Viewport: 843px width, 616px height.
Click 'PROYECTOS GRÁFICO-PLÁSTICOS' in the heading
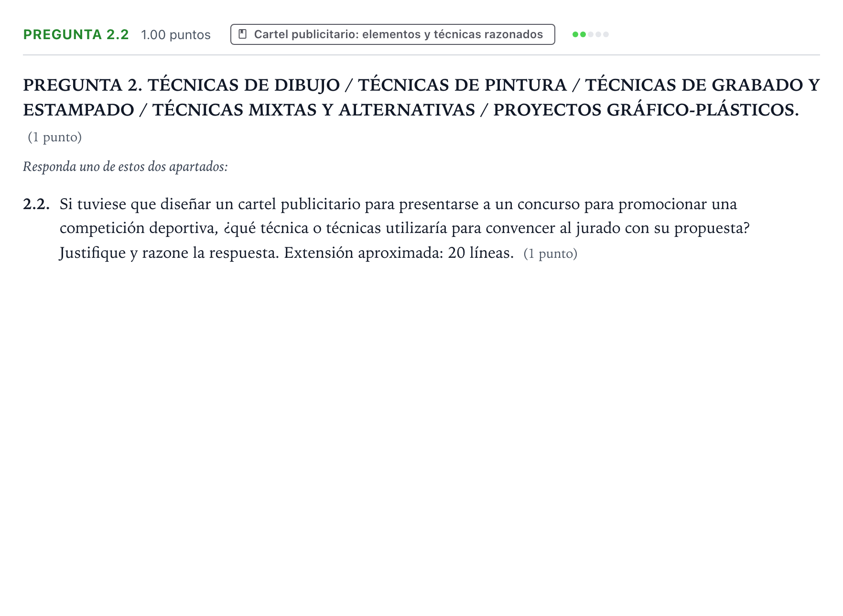pos(646,110)
